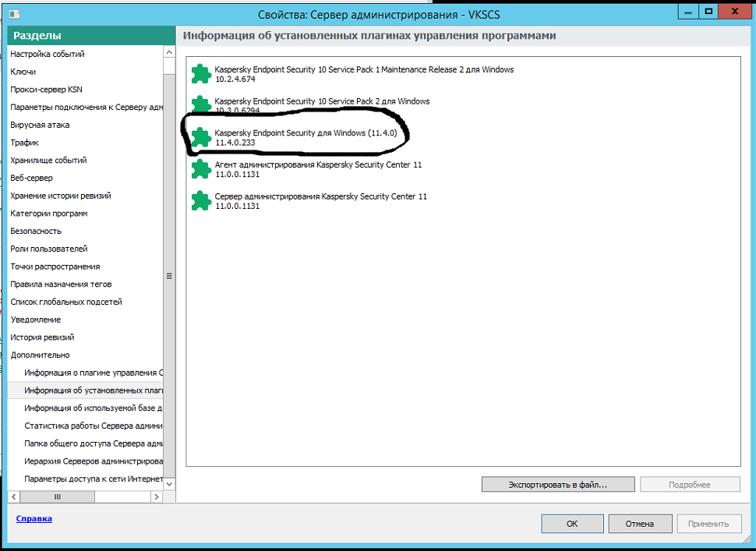
Task: Click puzzle icon for Агент администрирования plugin
Action: pos(201,169)
